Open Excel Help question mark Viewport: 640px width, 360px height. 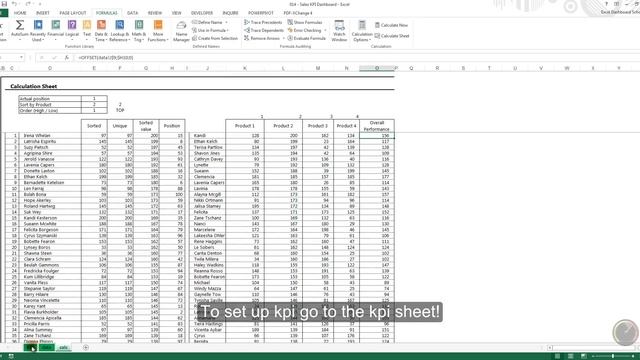click(x=606, y=4)
